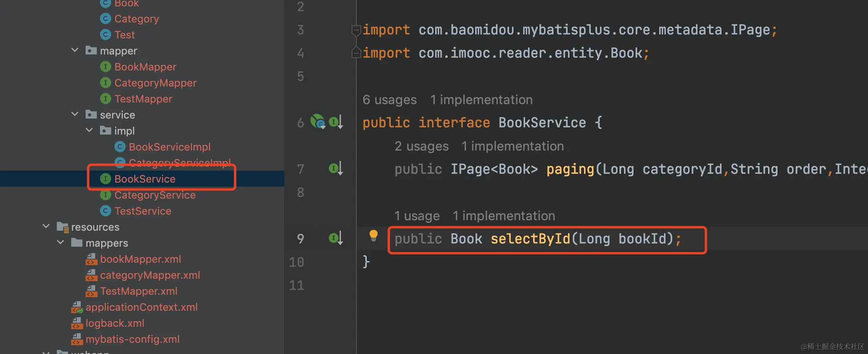Open the TestService class
The width and height of the screenshot is (868, 354).
[x=143, y=211]
